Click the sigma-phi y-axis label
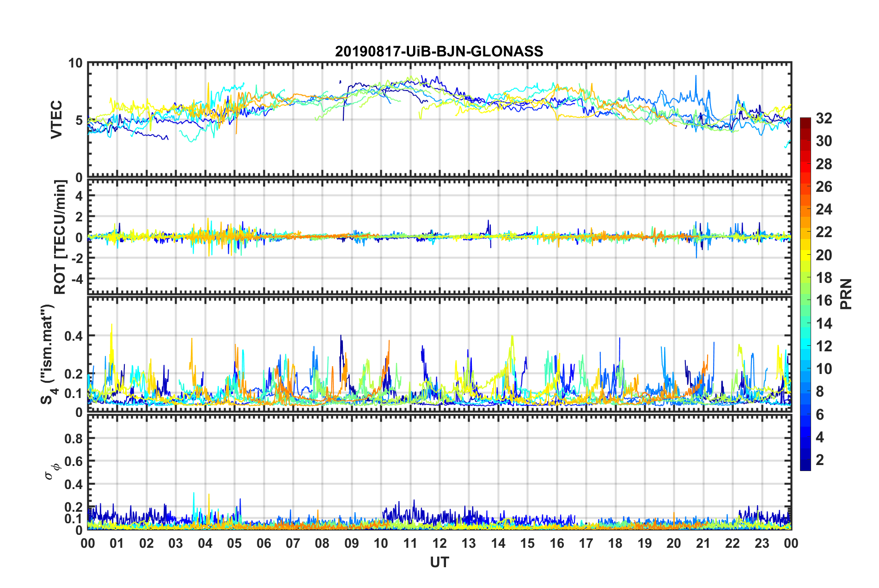879x588 pixels. [x=52, y=472]
